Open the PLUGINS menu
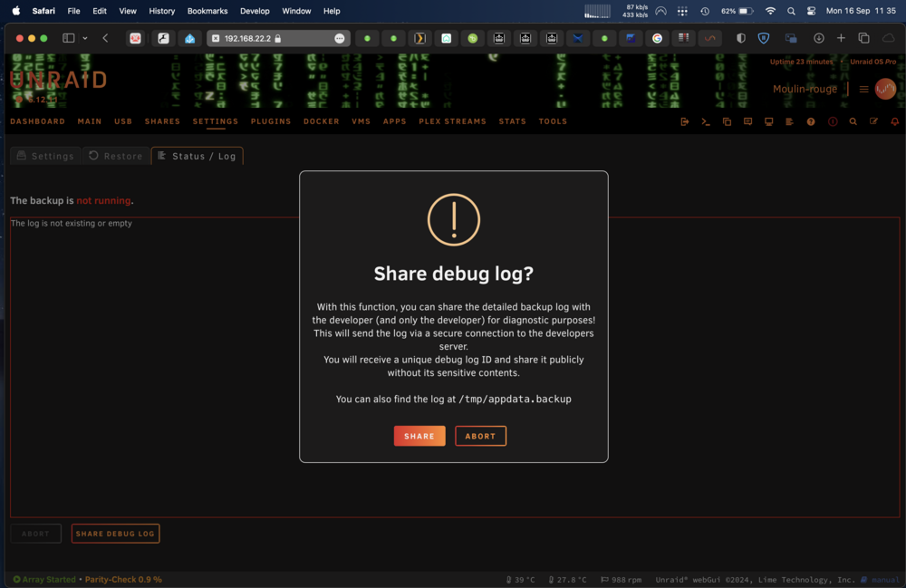This screenshot has height=588, width=906. point(271,121)
